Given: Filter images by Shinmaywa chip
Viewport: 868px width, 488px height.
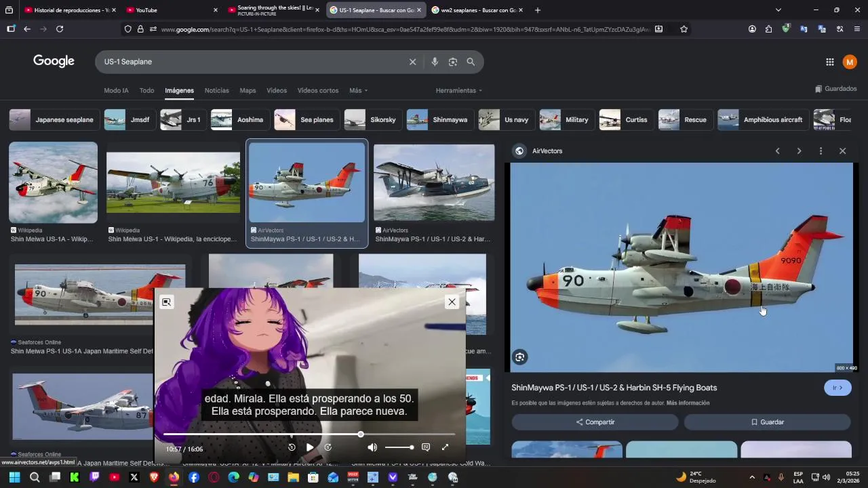Looking at the screenshot, I should pos(440,120).
